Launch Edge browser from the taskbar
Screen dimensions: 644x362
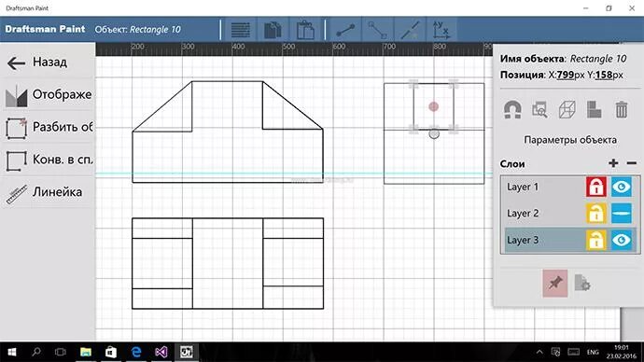[136, 352]
